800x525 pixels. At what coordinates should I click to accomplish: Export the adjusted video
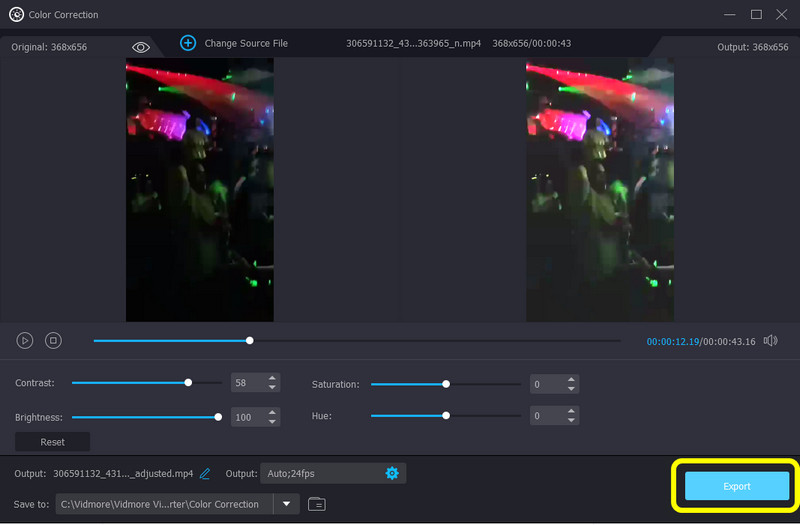[737, 486]
